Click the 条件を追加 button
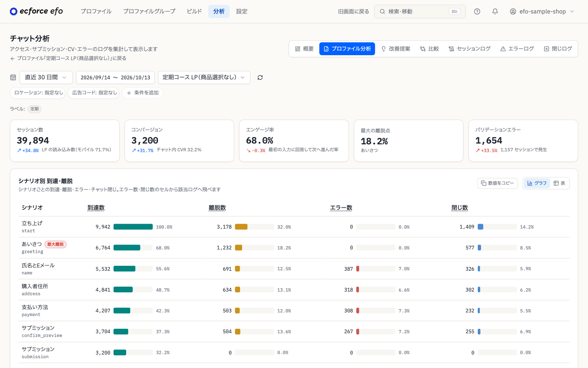The image size is (588, 368). pos(143,93)
